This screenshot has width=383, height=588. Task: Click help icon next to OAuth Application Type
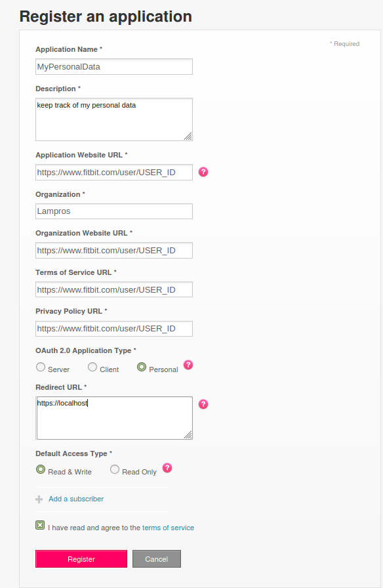click(x=188, y=364)
